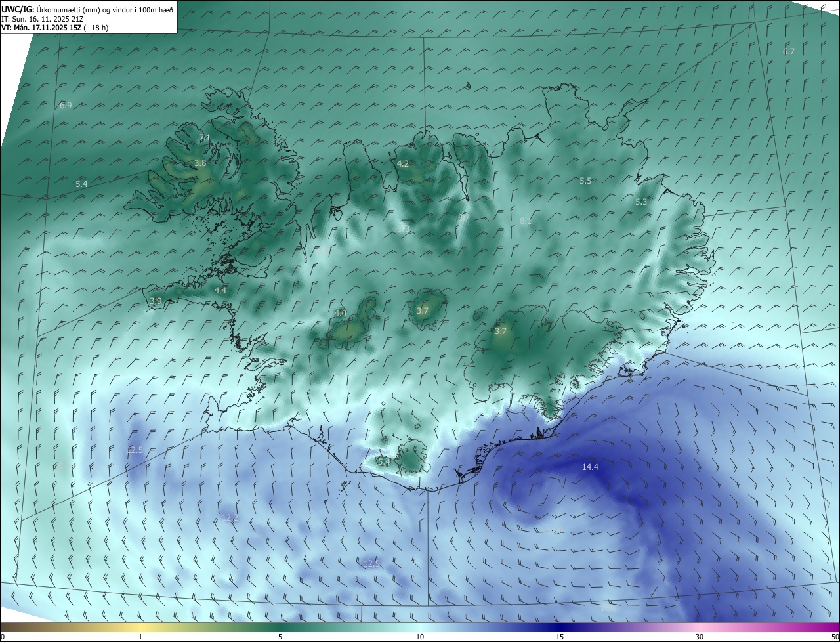Click the 5.4 value on the south coast glacier
840x642 pixels.
click(x=384, y=461)
